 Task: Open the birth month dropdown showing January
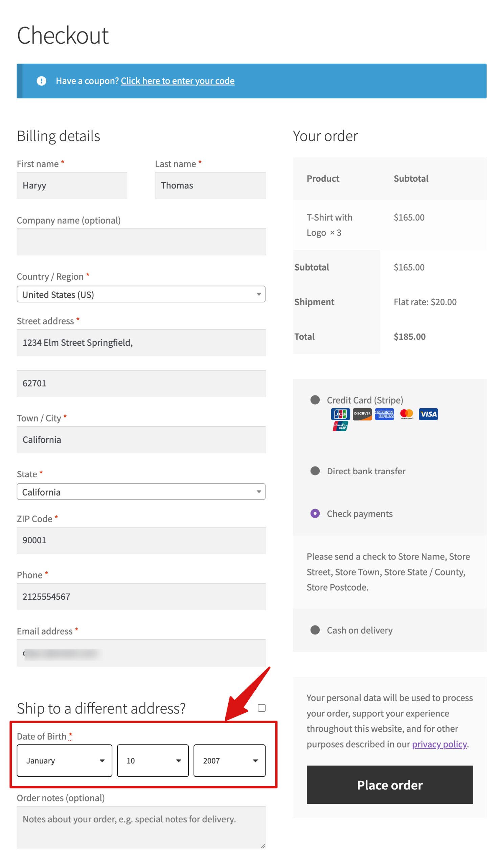[x=65, y=761]
